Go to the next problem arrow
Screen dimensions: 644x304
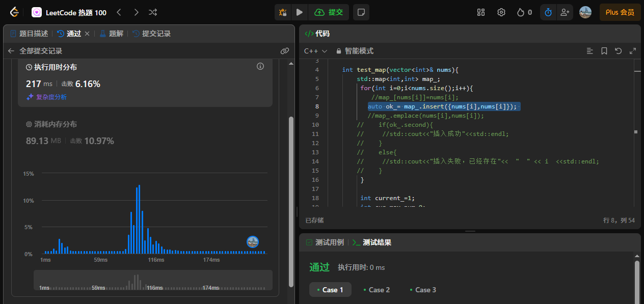tap(136, 12)
